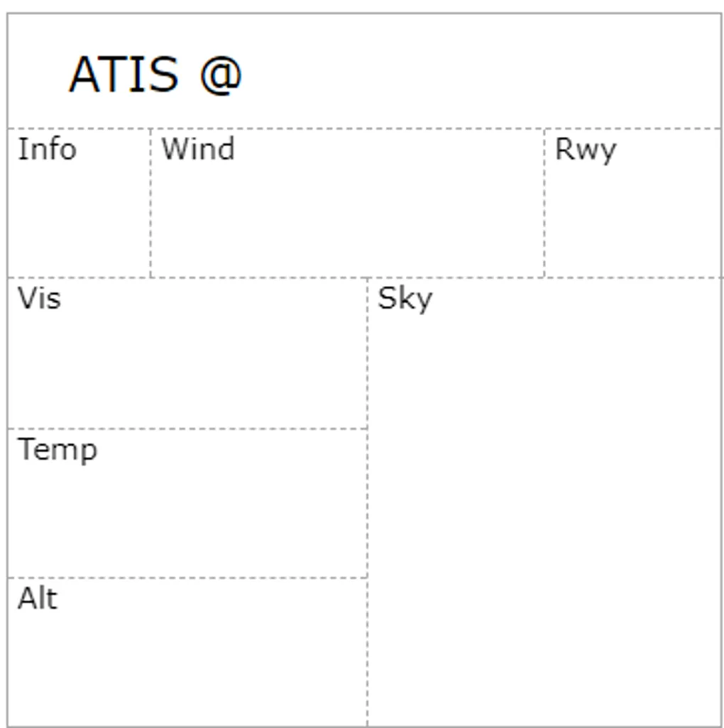Screen dimensions: 724x728
Task: Click the dashed divider between Wind and Rwy
Action: [x=544, y=213]
